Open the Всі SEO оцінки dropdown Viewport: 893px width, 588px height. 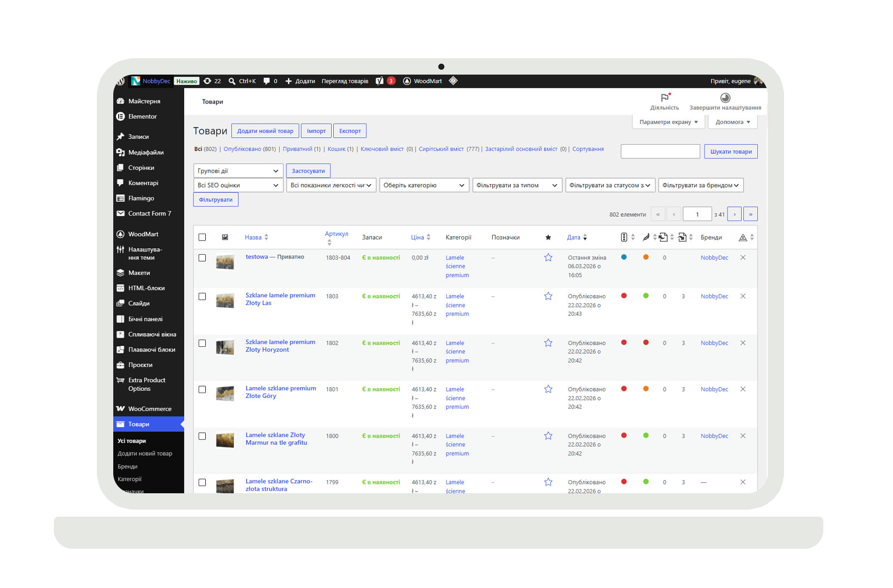238,185
